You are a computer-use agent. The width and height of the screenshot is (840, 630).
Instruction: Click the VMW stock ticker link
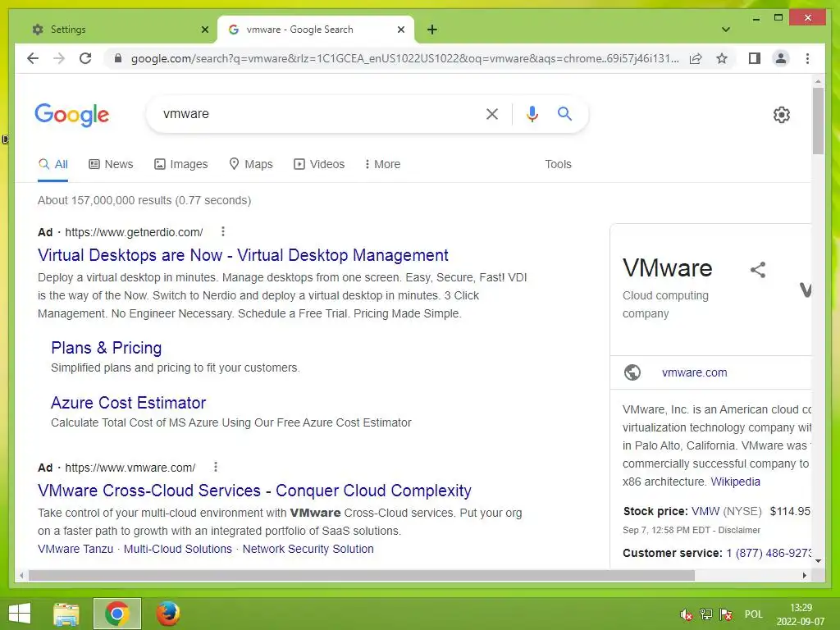[705, 511]
